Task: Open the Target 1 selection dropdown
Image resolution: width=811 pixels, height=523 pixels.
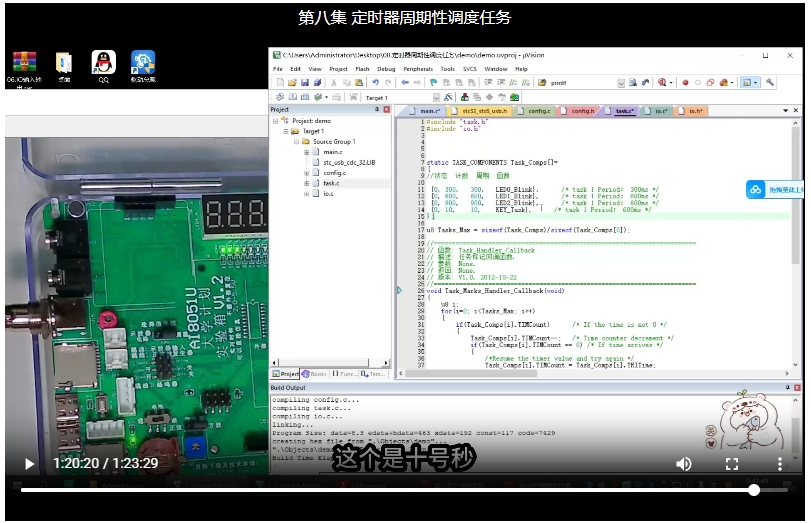Action: coord(436,97)
